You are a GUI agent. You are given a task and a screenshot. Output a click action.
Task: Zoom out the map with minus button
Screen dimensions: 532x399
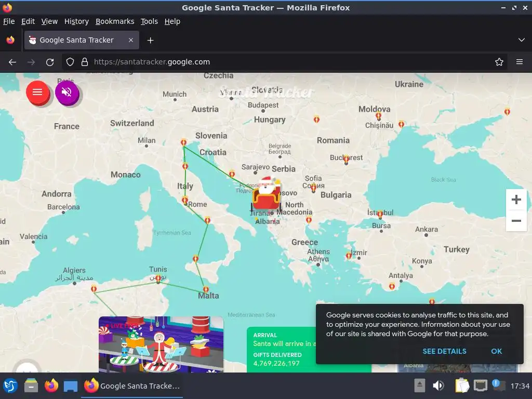click(x=516, y=221)
